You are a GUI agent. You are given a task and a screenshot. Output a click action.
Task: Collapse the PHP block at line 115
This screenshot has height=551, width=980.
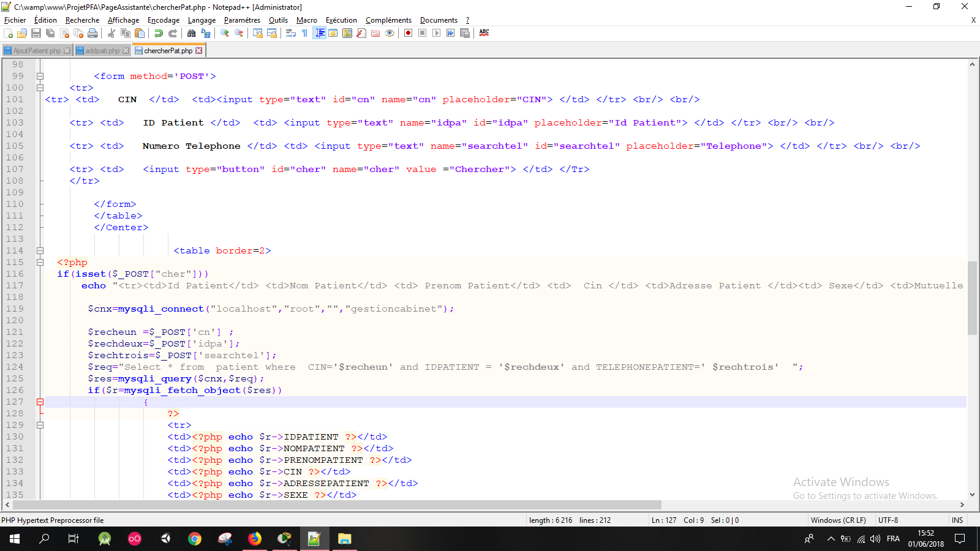(40, 262)
